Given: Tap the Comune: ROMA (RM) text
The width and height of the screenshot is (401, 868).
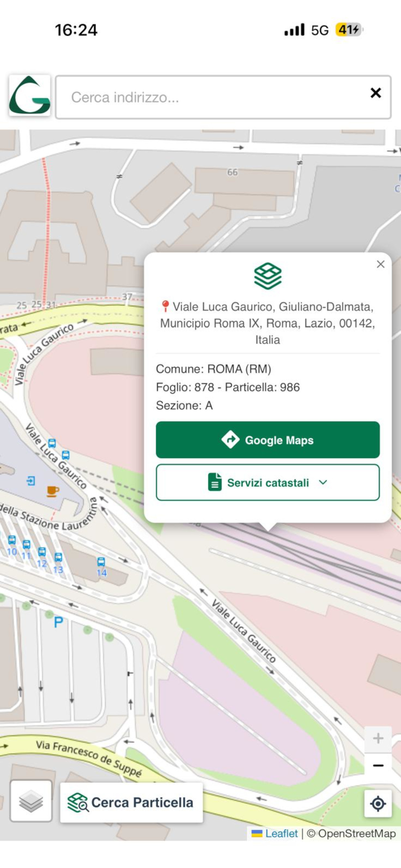Looking at the screenshot, I should (x=213, y=369).
